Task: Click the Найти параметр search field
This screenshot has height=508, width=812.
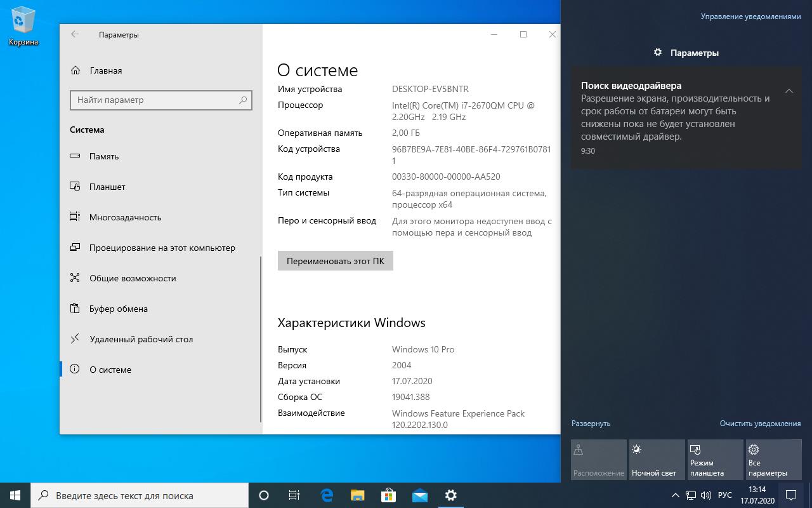Action: pos(161,100)
